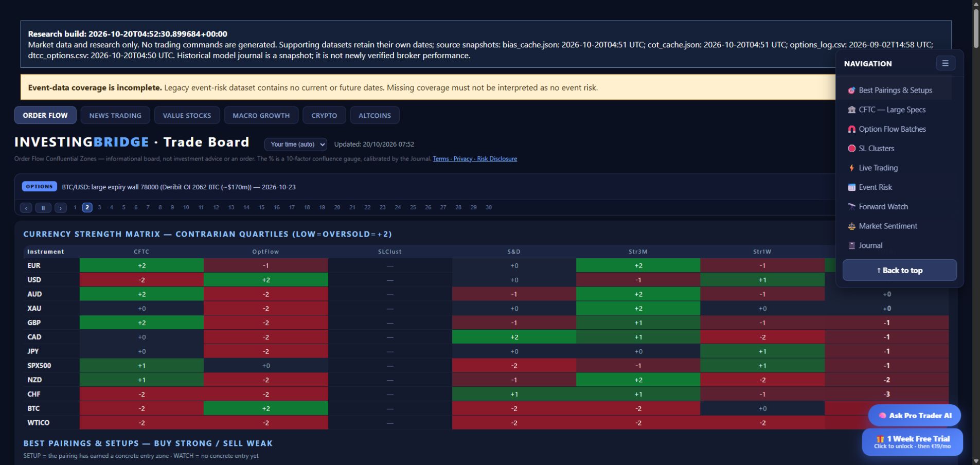This screenshot has width=980, height=465.
Task: Click the Journal notebook icon
Action: (851, 245)
